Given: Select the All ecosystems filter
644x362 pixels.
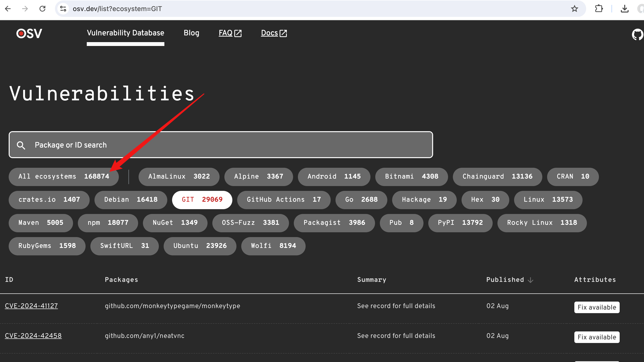Looking at the screenshot, I should click(63, 176).
